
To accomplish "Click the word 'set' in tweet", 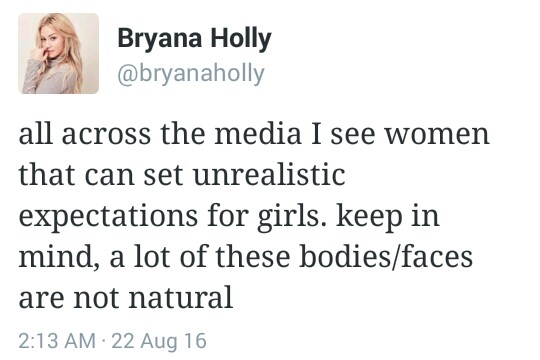I will click(163, 176).
